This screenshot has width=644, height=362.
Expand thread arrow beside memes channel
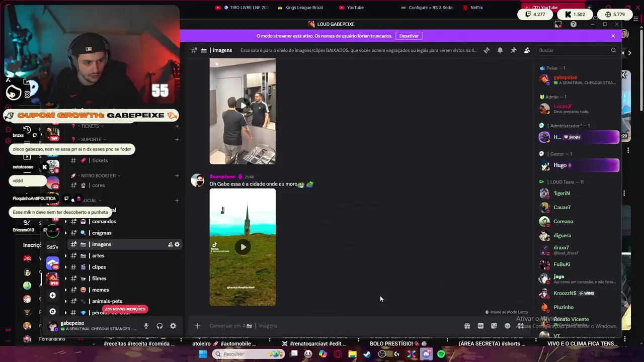tap(65, 290)
